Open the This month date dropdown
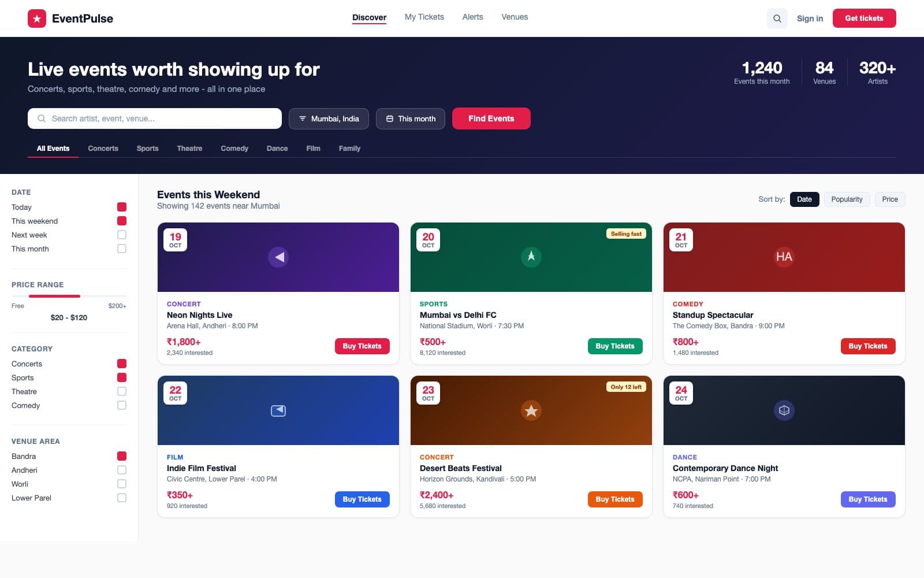The image size is (924, 578). click(411, 118)
